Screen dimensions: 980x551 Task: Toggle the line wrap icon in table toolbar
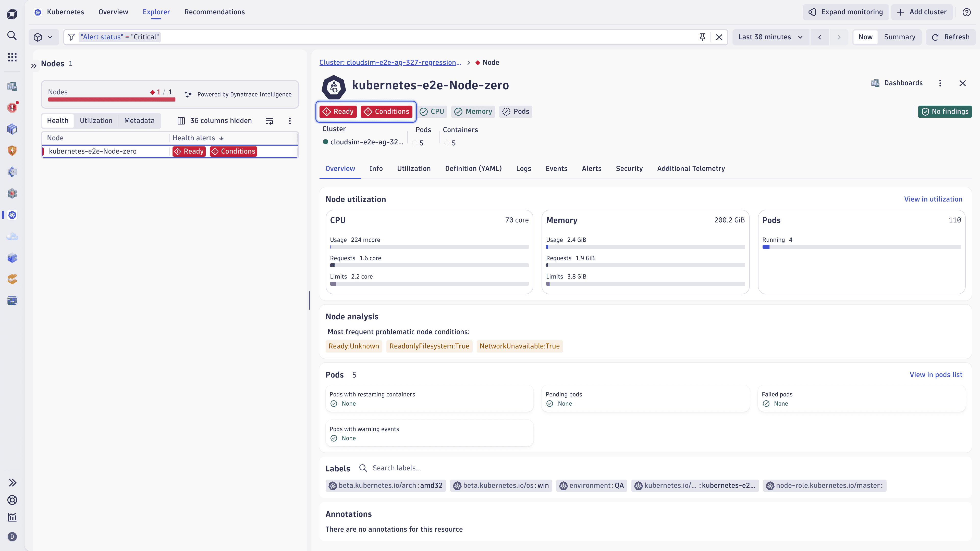click(269, 121)
